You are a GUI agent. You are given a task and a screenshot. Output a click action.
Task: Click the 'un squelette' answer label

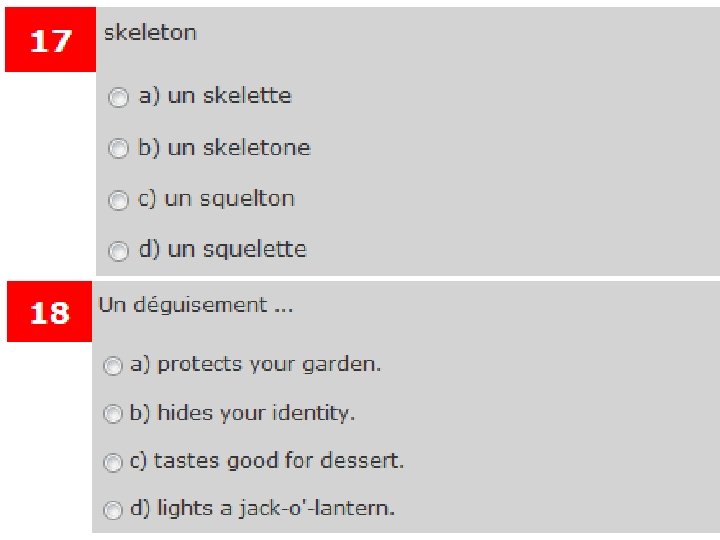(237, 249)
